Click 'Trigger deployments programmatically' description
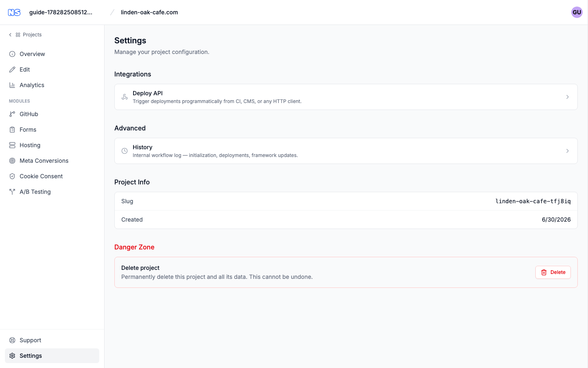Screen dimensions: 588x368 point(217,101)
